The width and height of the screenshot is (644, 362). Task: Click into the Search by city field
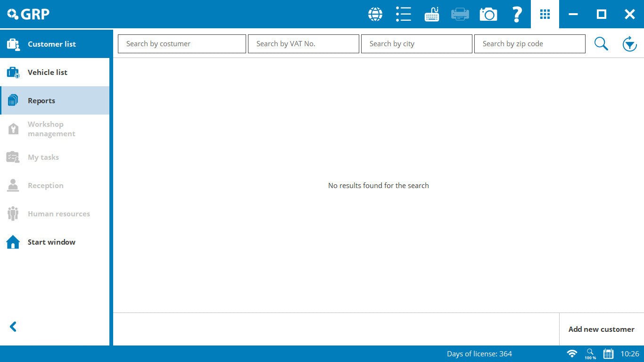point(417,44)
